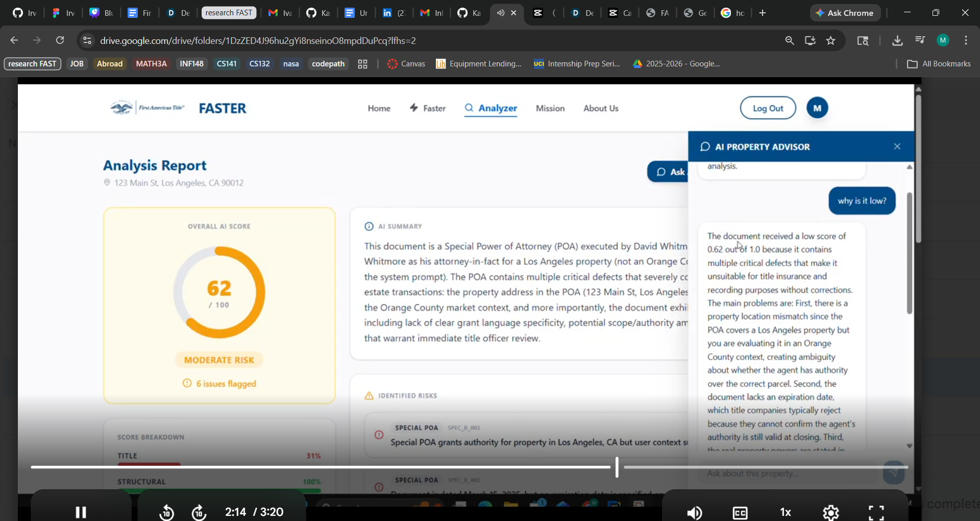Open the 1x playback speed menu

(786, 512)
